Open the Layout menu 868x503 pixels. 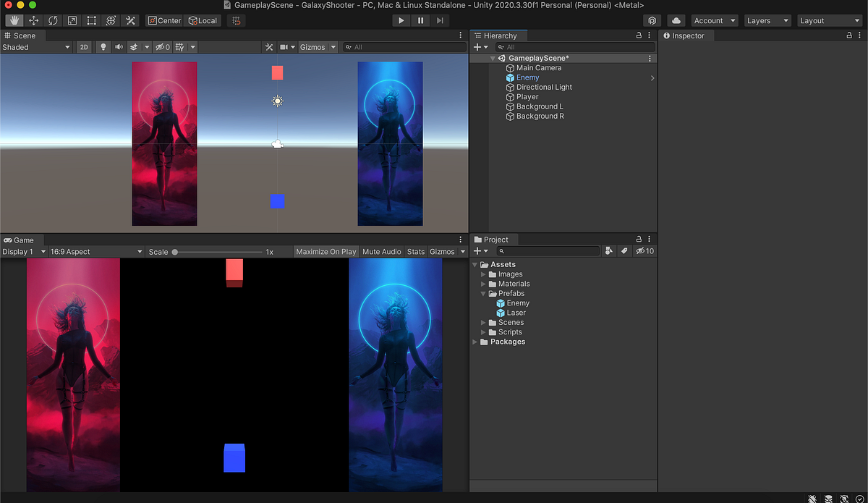(x=829, y=20)
